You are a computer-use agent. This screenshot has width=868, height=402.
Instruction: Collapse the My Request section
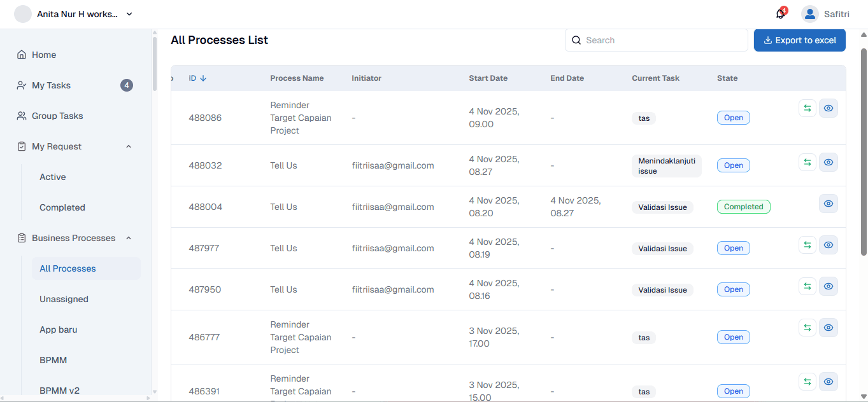tap(129, 146)
